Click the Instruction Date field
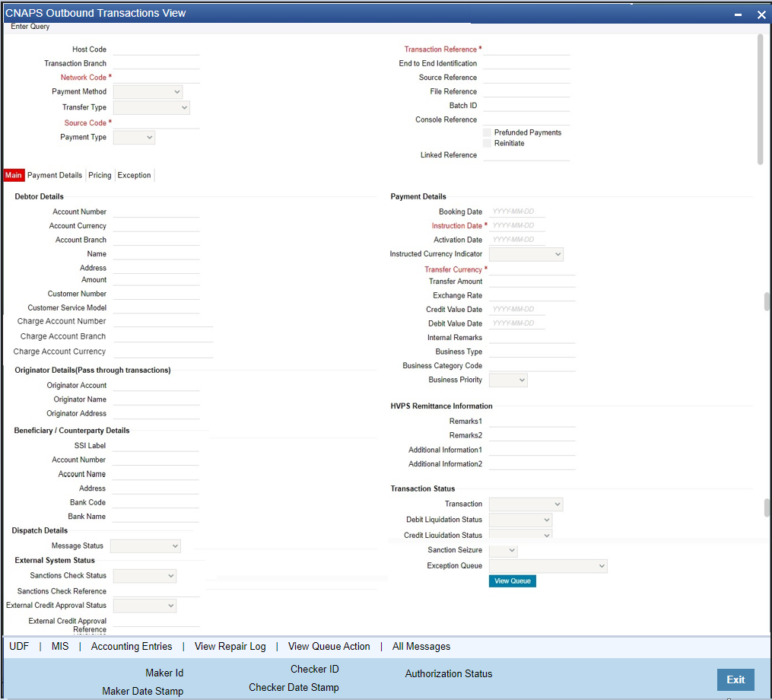 point(517,226)
